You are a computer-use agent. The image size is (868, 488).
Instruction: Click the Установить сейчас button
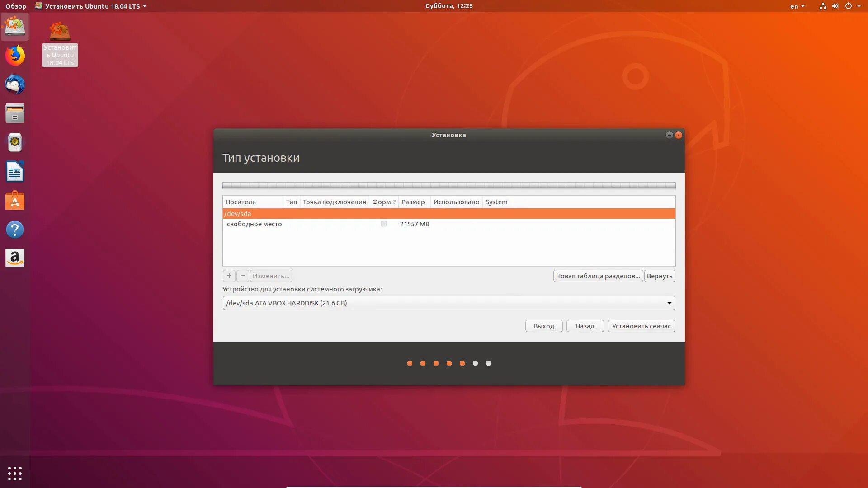(x=641, y=326)
